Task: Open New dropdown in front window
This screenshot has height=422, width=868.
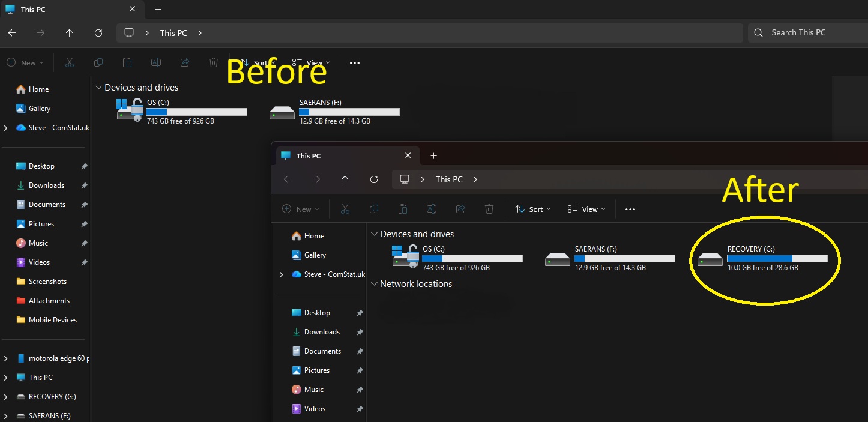Action: [301, 209]
